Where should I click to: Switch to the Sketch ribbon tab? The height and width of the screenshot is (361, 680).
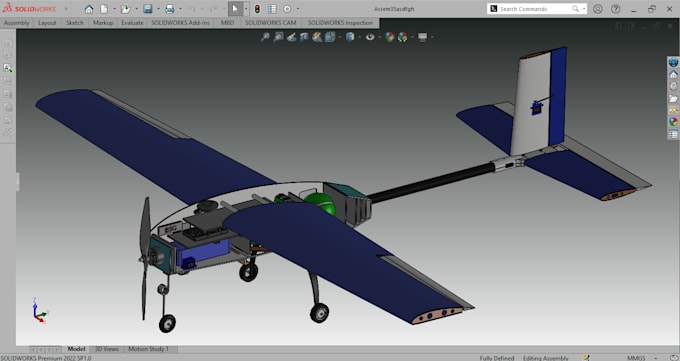(x=75, y=23)
